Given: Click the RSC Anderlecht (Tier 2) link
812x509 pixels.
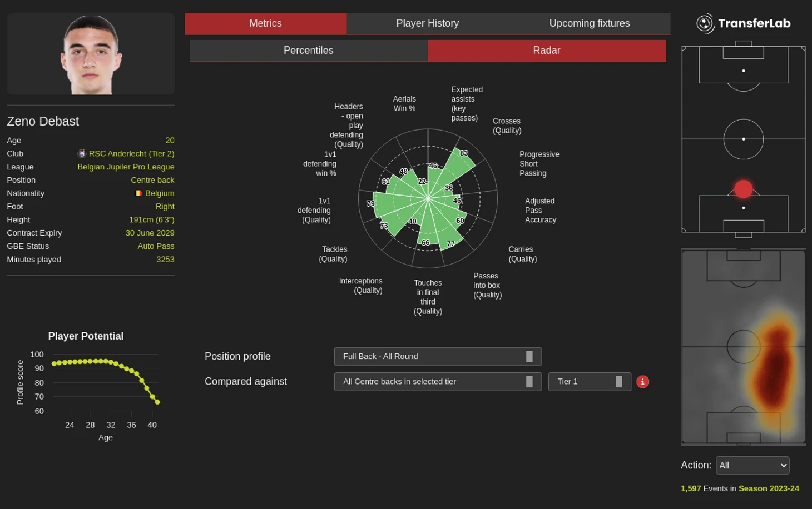Looking at the screenshot, I should click(x=131, y=154).
